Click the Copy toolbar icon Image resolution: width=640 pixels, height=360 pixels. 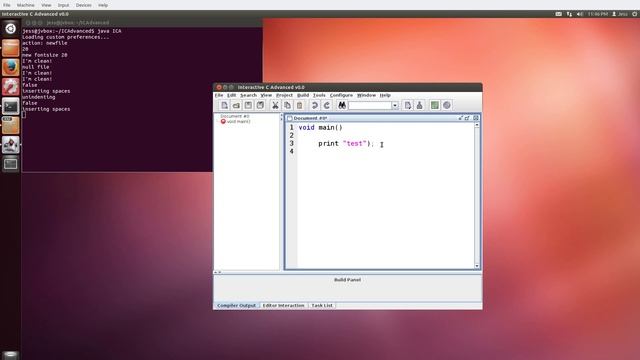pos(287,105)
